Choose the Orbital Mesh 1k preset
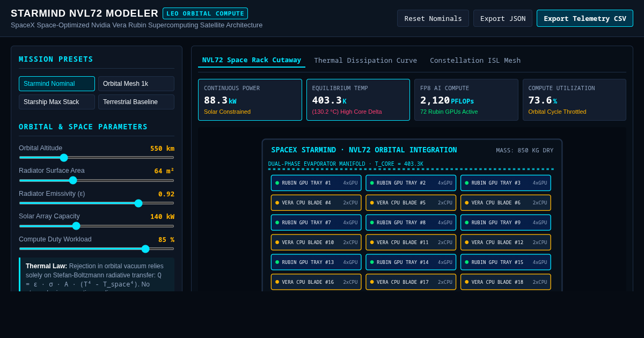The image size is (644, 338). (x=136, y=84)
